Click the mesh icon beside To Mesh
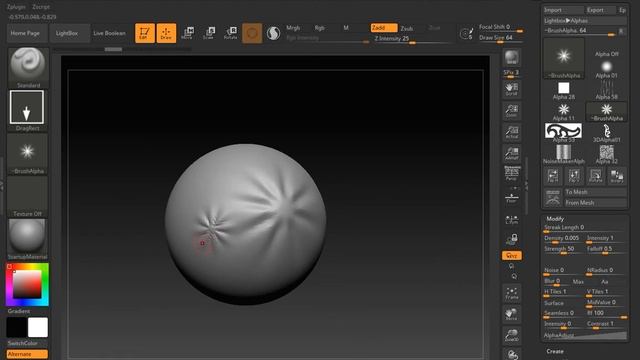Image resolution: width=640 pixels, height=360 pixels. pyautogui.click(x=553, y=197)
